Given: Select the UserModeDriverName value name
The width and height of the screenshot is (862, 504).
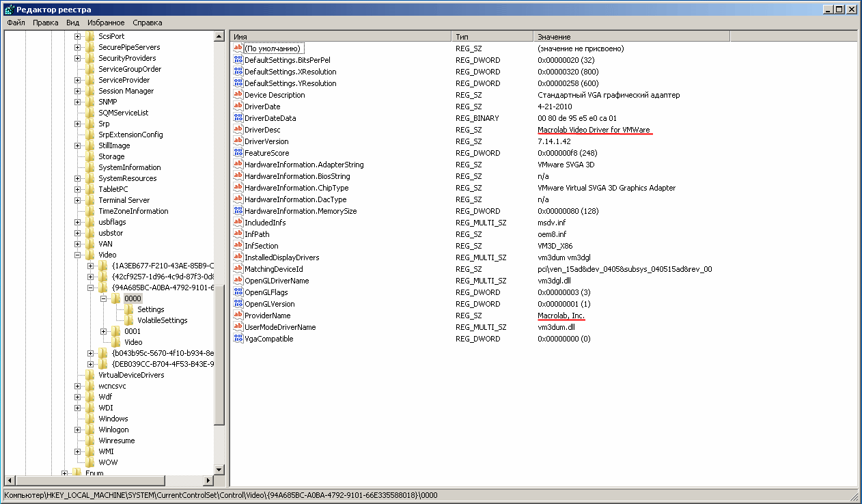Looking at the screenshot, I should tap(281, 327).
